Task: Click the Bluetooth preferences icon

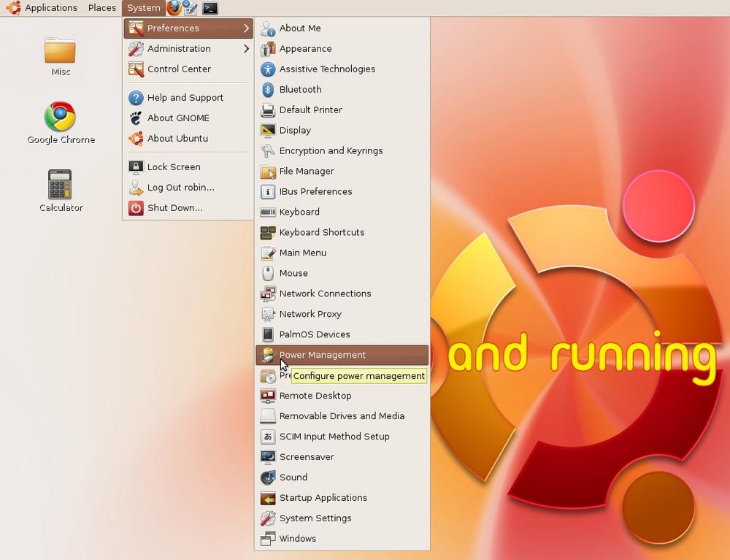Action: point(267,89)
